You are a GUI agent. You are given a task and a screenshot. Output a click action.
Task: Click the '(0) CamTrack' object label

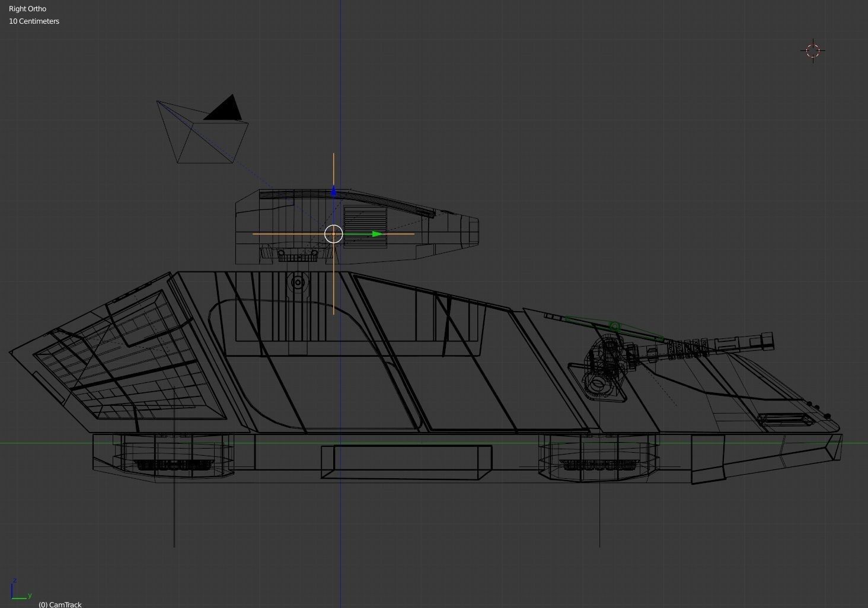coord(60,604)
